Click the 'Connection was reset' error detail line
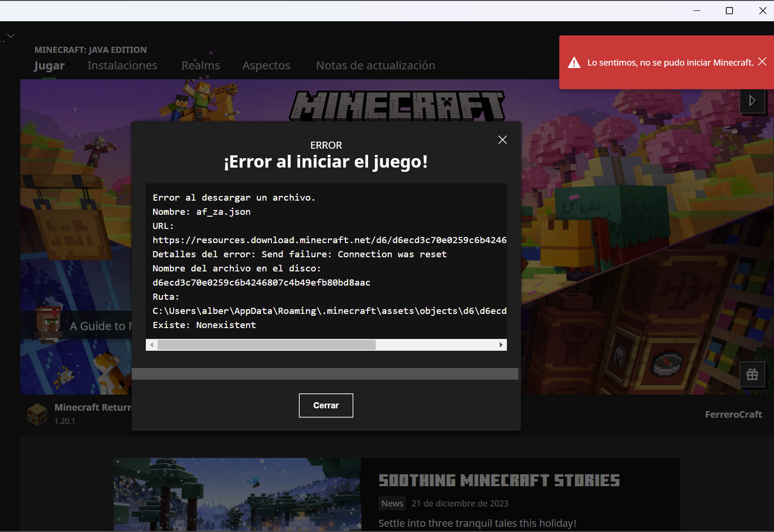The width and height of the screenshot is (774, 532). pos(299,254)
